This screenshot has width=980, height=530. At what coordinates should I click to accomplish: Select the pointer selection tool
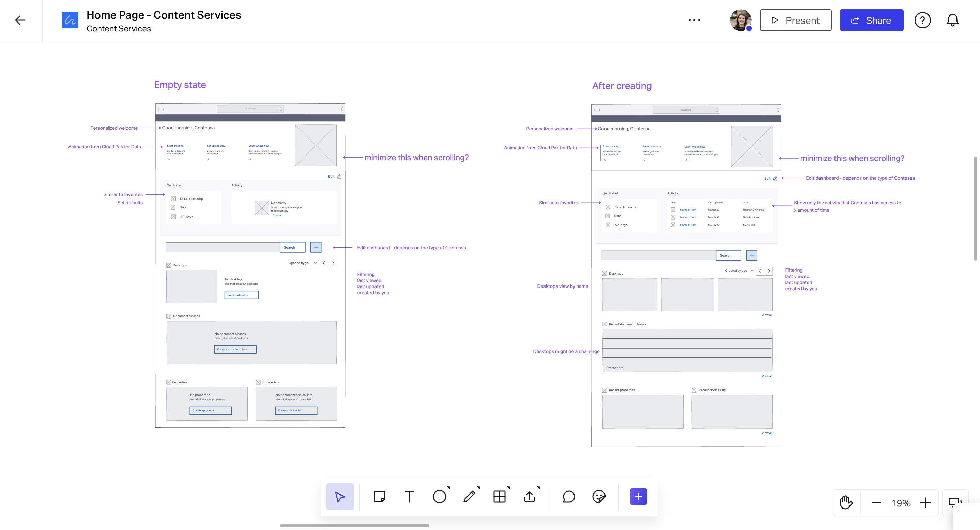pyautogui.click(x=340, y=497)
